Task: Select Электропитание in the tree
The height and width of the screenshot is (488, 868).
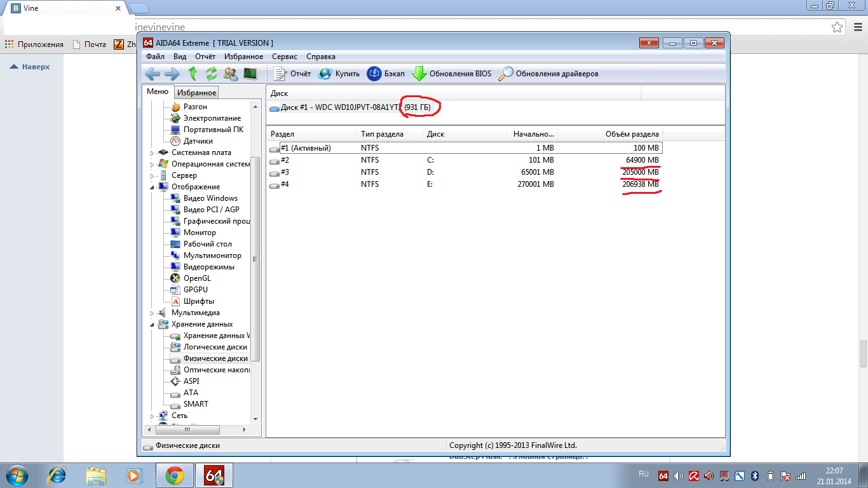Action: pyautogui.click(x=212, y=118)
